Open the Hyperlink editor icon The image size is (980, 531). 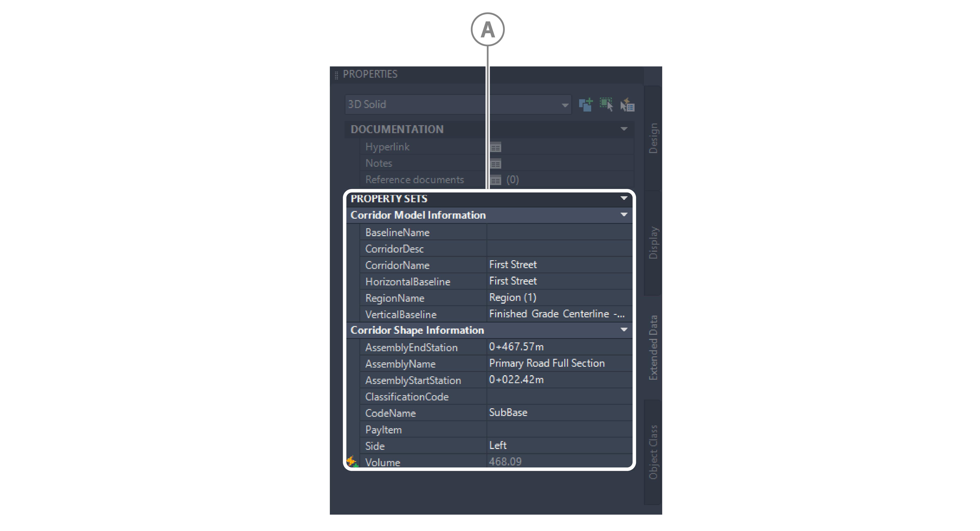(x=495, y=147)
